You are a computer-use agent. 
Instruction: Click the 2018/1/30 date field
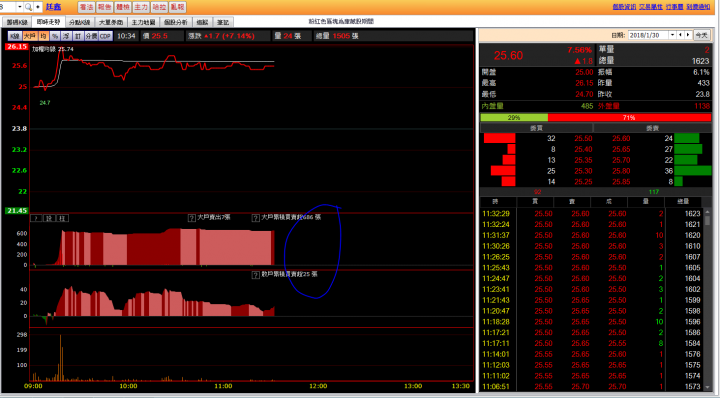point(648,35)
